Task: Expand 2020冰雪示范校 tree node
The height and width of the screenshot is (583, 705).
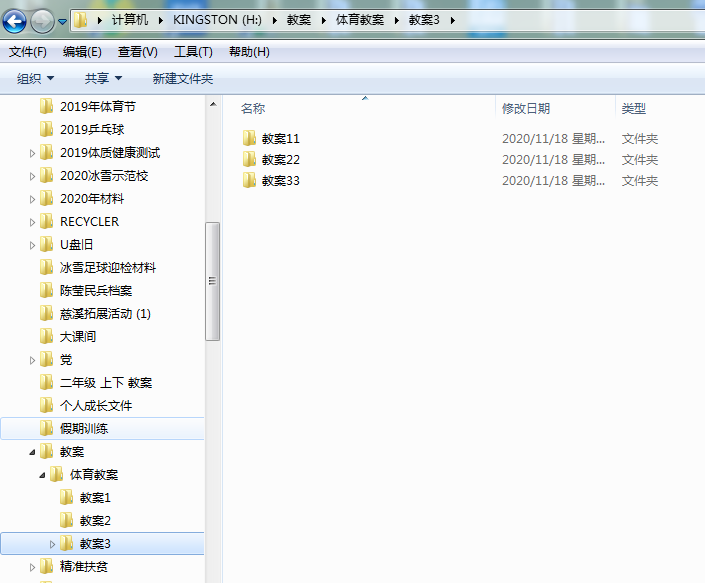Action: click(32, 176)
